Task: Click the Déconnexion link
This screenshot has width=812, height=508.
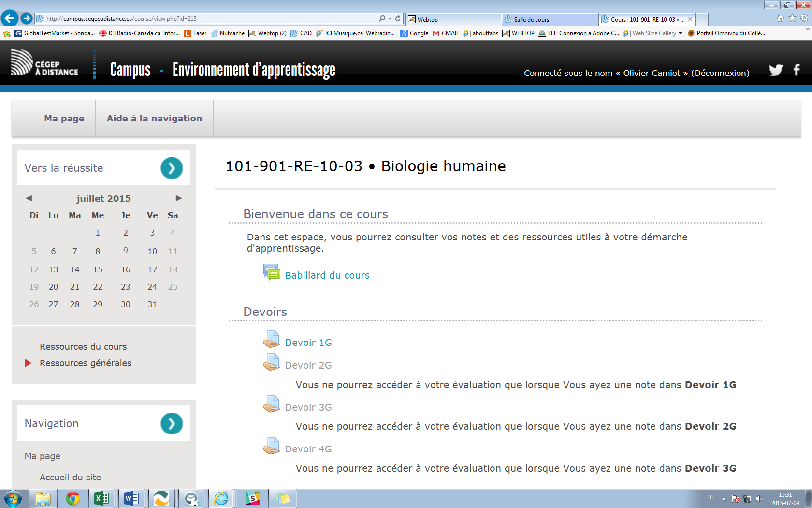Action: pyautogui.click(x=720, y=73)
